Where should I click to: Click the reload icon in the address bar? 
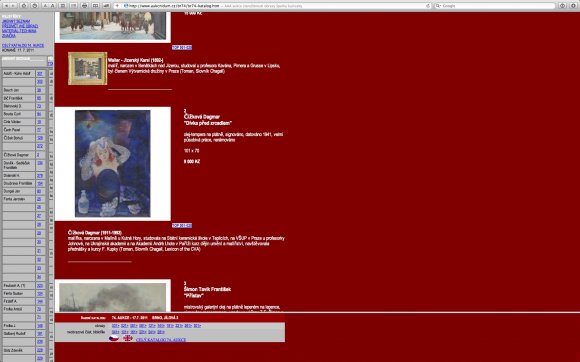(428, 6)
